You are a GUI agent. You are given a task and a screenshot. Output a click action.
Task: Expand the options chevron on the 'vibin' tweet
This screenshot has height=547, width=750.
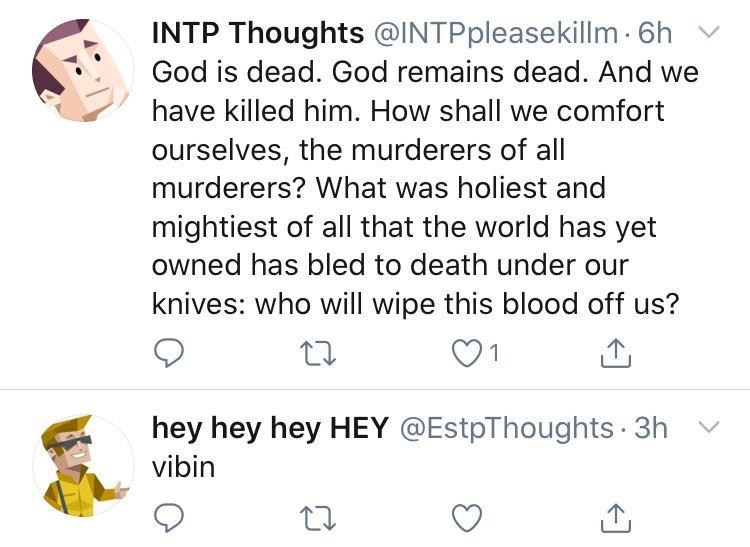tap(707, 427)
